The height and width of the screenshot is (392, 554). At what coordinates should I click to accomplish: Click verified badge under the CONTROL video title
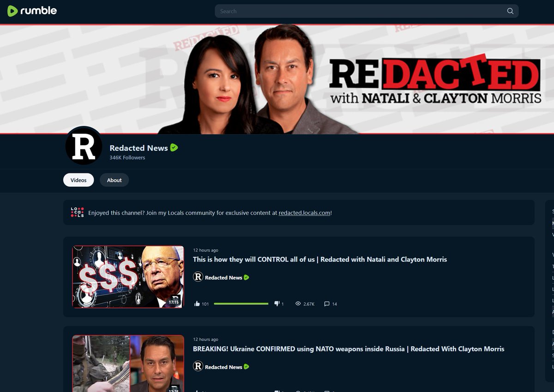[247, 278]
